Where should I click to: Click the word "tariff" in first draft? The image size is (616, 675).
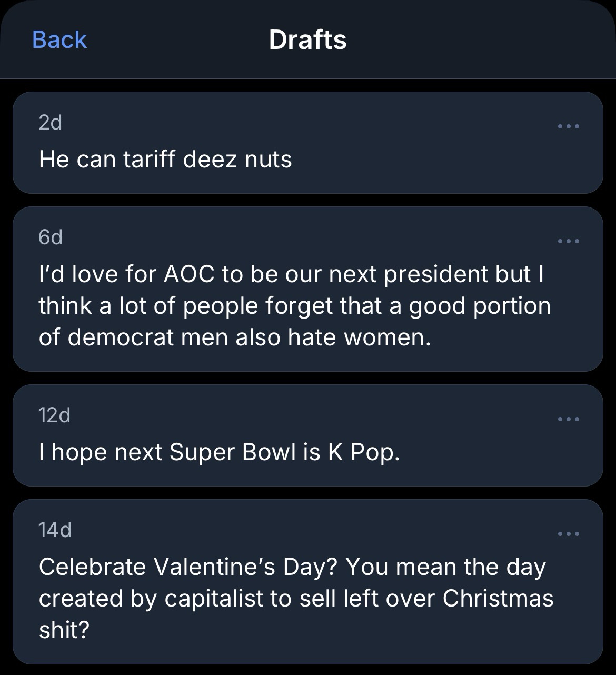coord(150,159)
